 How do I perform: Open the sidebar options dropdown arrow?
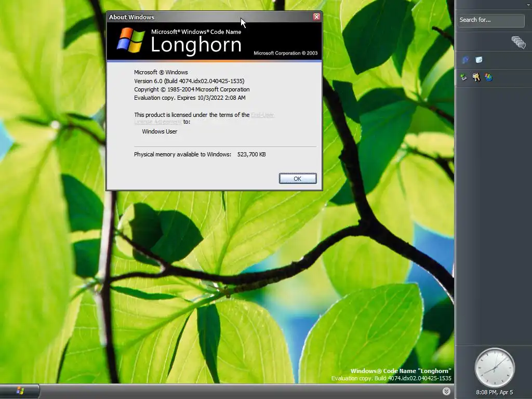click(528, 5)
